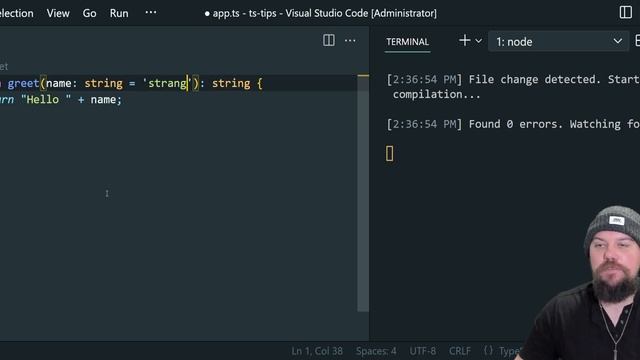
Task: Click 'Found 0 errors' terminal message
Action: (516, 124)
